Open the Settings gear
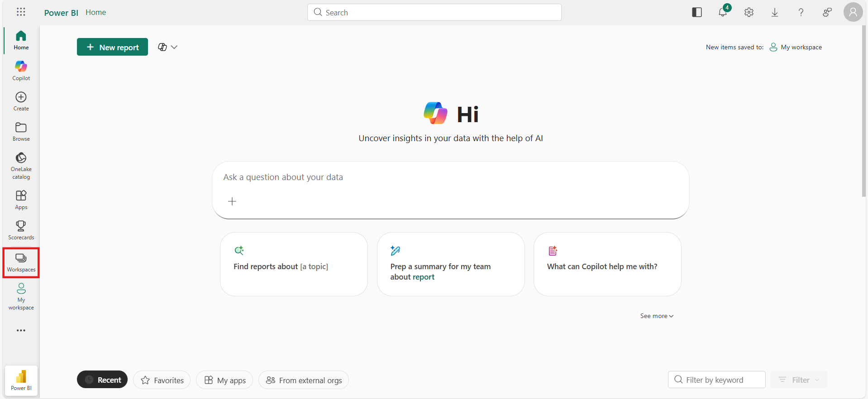 pyautogui.click(x=749, y=12)
